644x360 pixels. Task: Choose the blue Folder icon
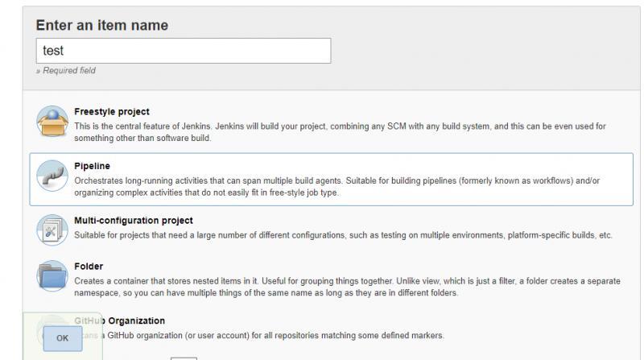tap(52, 275)
